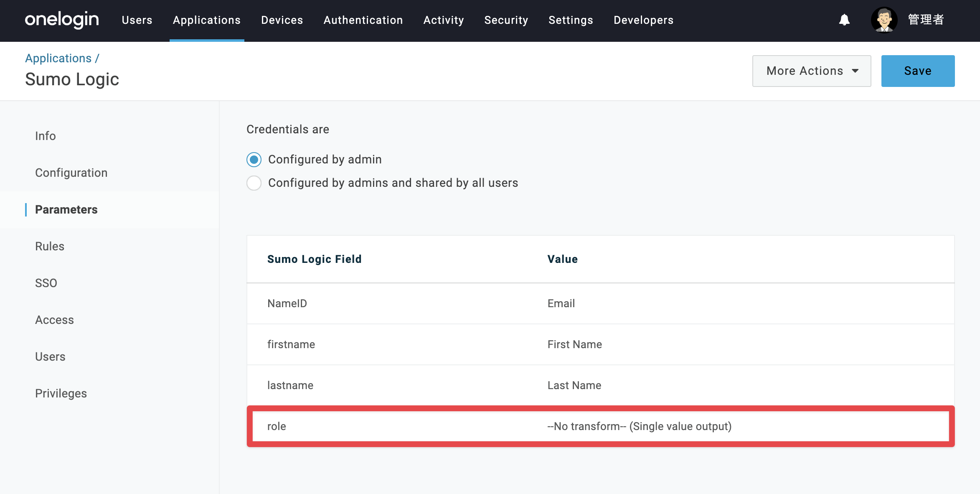Switch to the SSO side tab

[x=46, y=283]
